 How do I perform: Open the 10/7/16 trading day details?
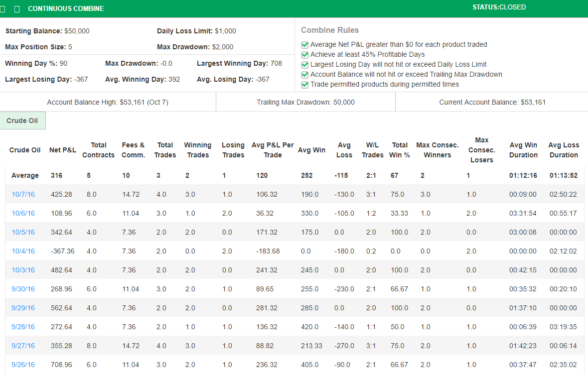tap(23, 194)
